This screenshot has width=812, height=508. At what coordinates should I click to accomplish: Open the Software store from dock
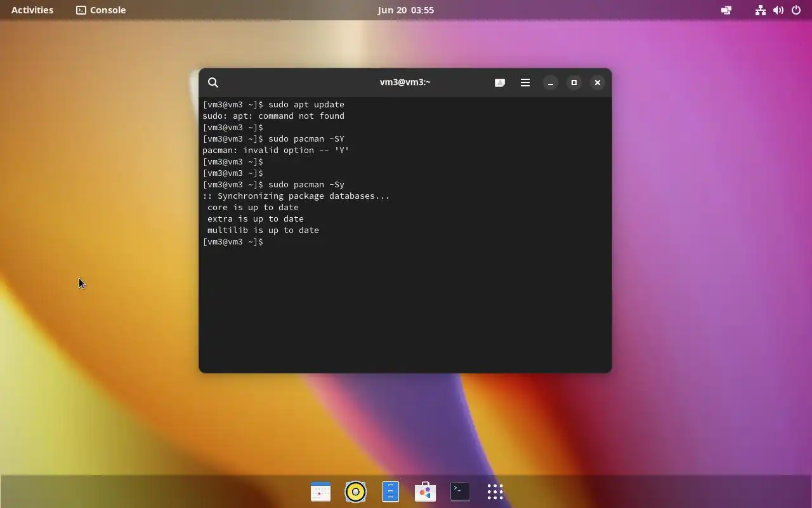point(425,491)
